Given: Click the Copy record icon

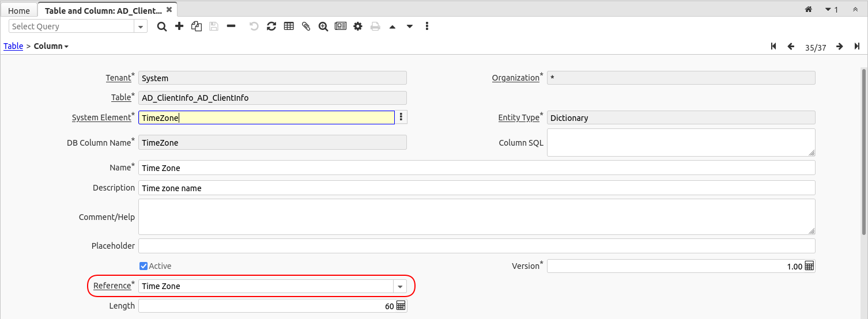Looking at the screenshot, I should click(x=197, y=26).
